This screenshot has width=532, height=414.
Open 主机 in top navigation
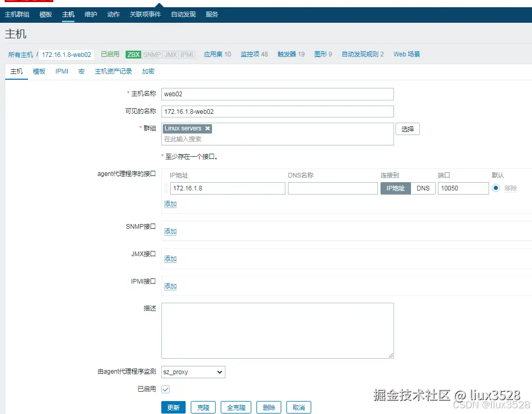coord(68,14)
